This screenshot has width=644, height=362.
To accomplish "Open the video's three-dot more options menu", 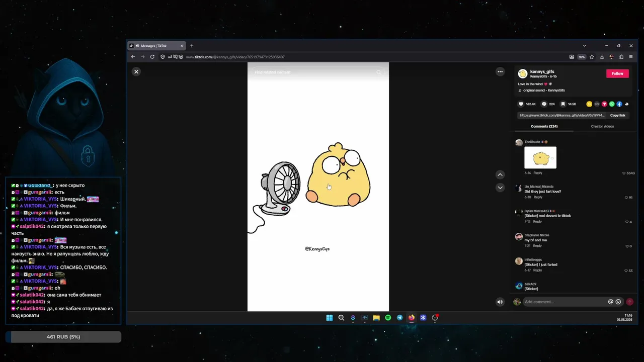I will tap(500, 72).
